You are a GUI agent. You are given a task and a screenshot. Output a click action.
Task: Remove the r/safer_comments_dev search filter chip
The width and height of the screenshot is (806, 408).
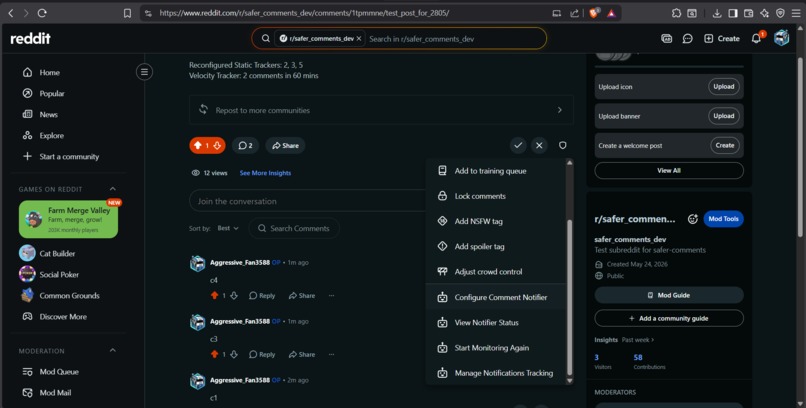[359, 39]
